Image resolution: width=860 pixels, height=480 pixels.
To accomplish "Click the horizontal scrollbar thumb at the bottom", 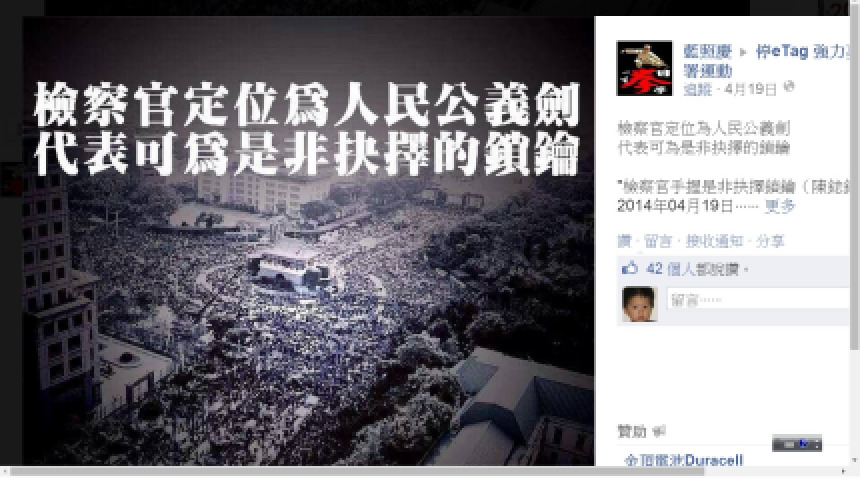I will coord(357,472).
